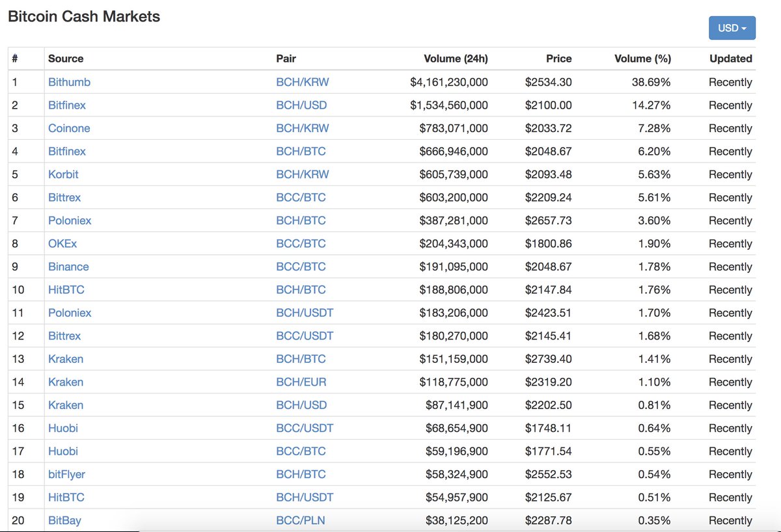Open BCH/BTC pair in row 10

click(x=301, y=289)
